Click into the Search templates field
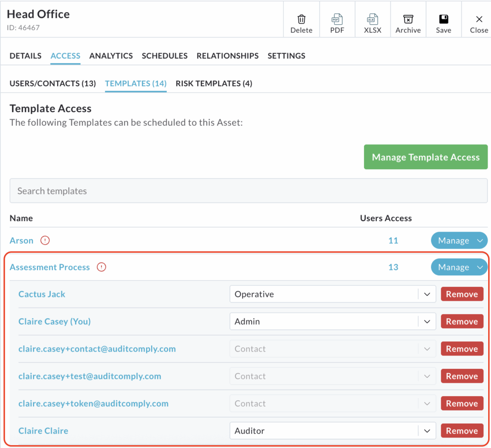 pos(248,191)
